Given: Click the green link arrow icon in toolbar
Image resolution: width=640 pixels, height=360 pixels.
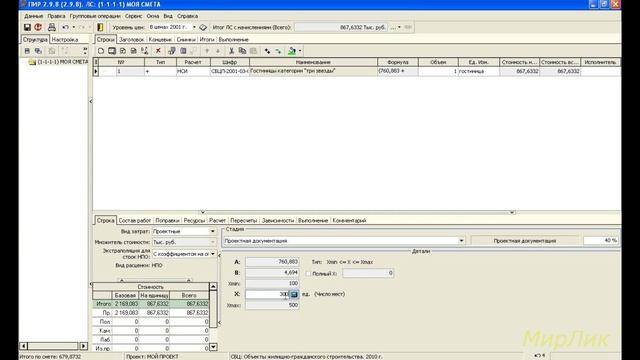Looking at the screenshot, I should tap(278, 51).
